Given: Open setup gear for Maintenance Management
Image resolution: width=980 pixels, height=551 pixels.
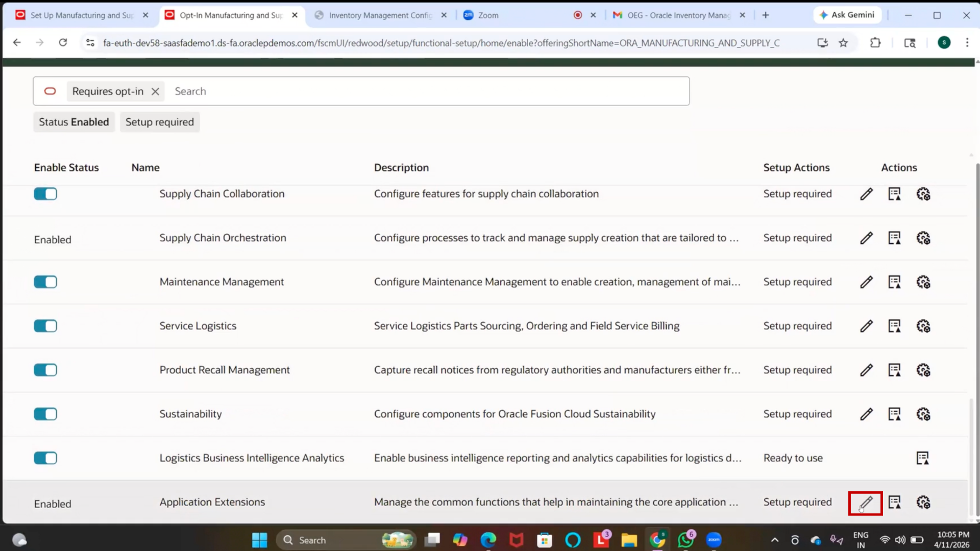Looking at the screenshot, I should [x=923, y=282].
